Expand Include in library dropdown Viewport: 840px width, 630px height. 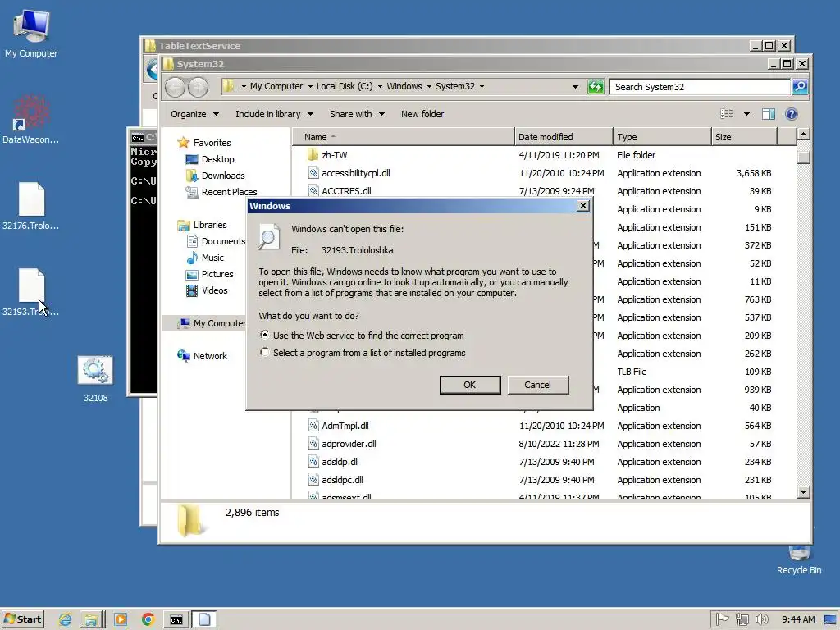pyautogui.click(x=274, y=114)
